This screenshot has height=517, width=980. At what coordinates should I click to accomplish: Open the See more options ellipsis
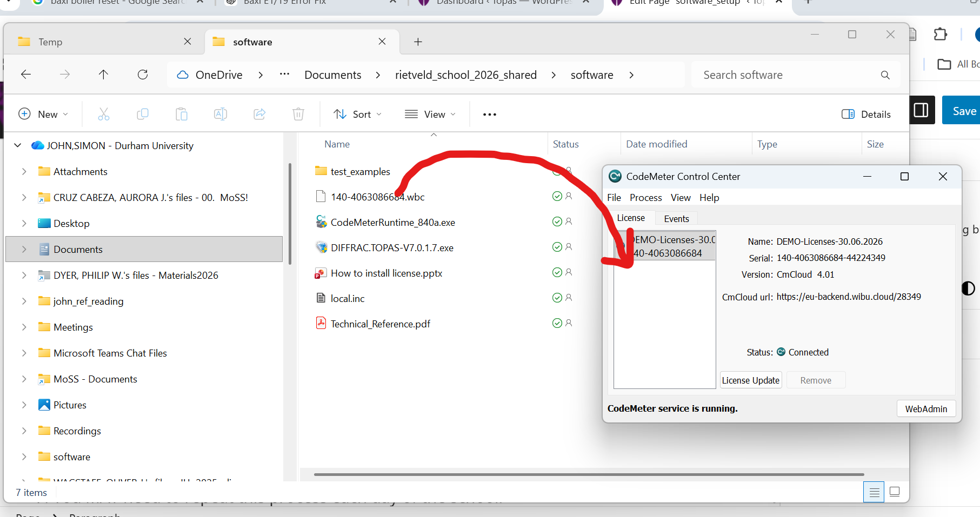(x=489, y=114)
